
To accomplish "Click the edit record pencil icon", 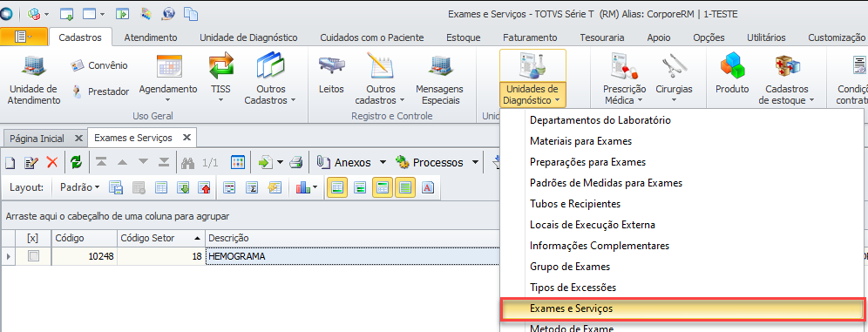I will [x=31, y=163].
